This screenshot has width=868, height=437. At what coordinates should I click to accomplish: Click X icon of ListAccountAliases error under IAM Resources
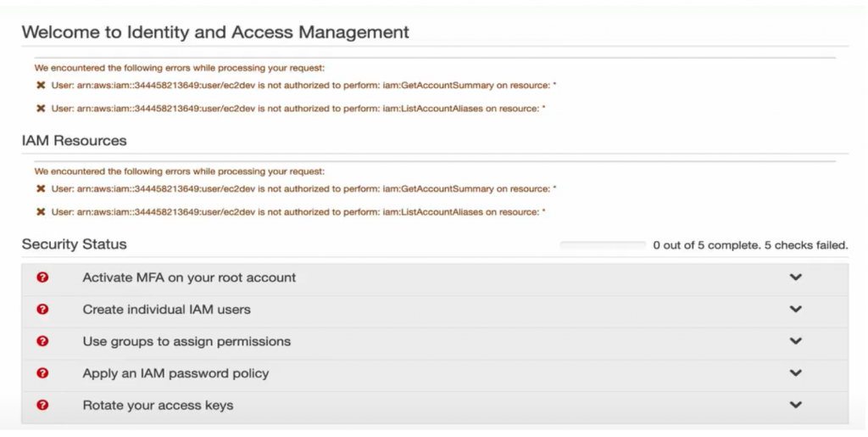click(40, 212)
